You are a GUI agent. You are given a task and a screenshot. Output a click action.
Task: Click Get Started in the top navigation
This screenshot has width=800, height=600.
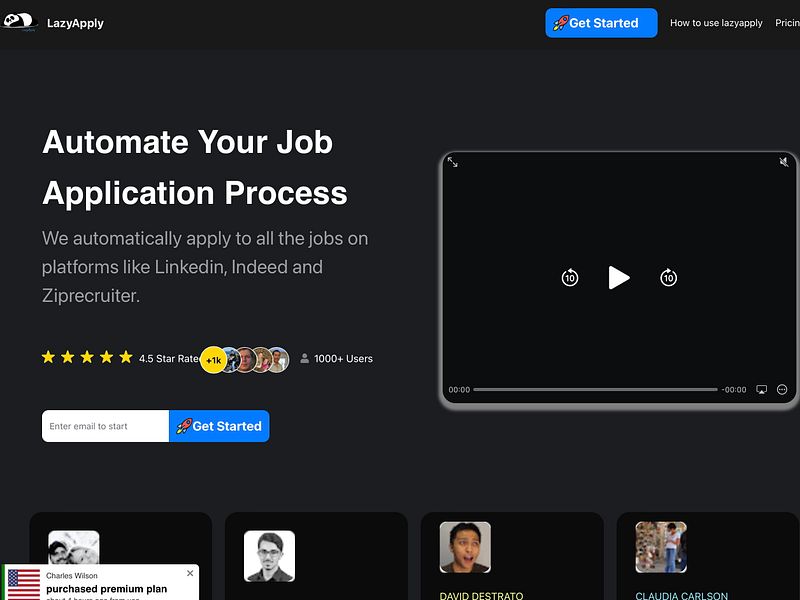coord(601,22)
